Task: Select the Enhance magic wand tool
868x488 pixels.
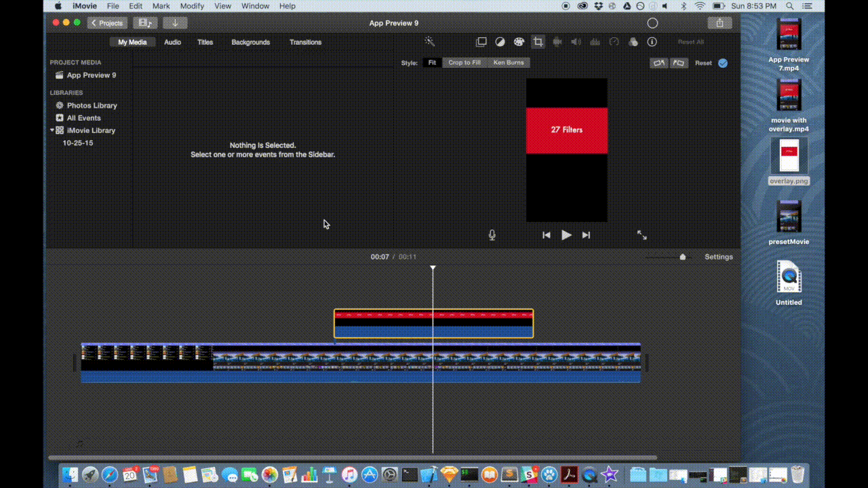Action: coord(429,41)
